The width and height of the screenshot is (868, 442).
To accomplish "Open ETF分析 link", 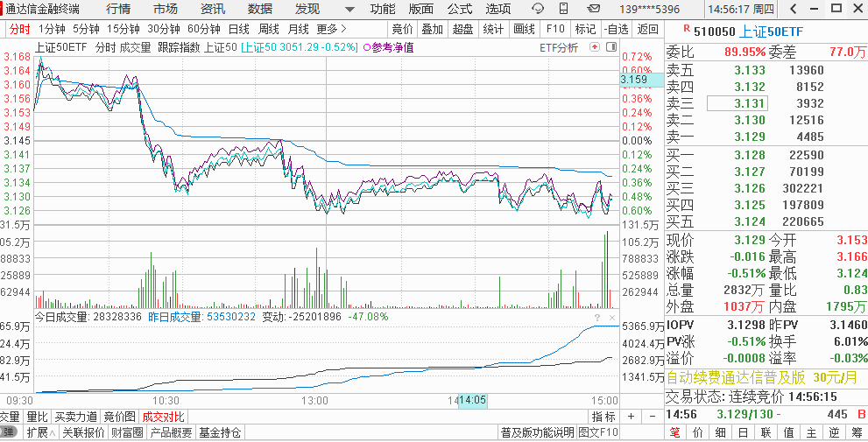I will (x=559, y=47).
